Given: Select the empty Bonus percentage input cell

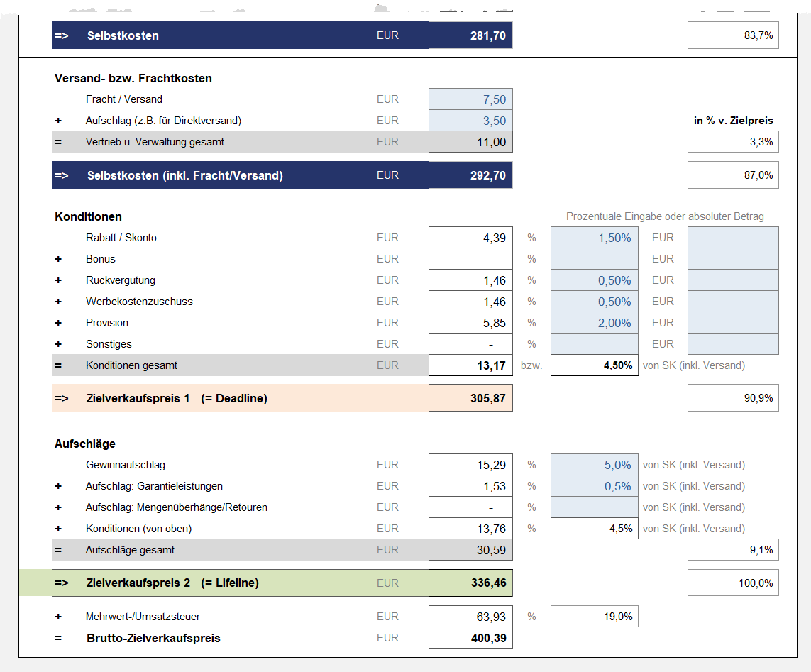Looking at the screenshot, I should [594, 259].
